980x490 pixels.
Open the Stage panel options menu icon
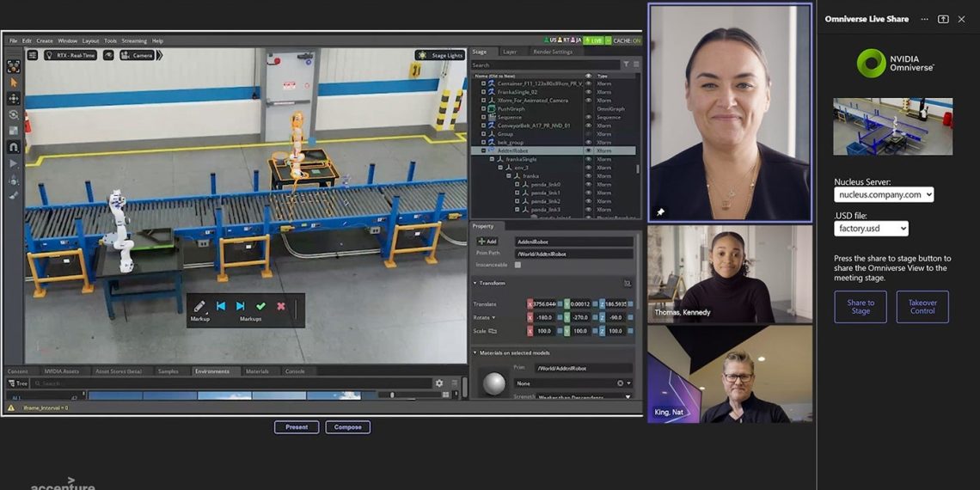point(636,64)
